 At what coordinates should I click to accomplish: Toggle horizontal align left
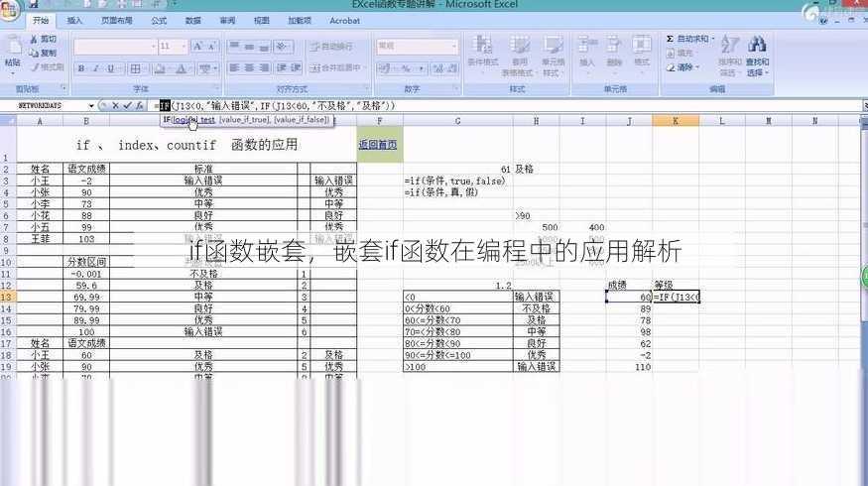click(x=234, y=67)
